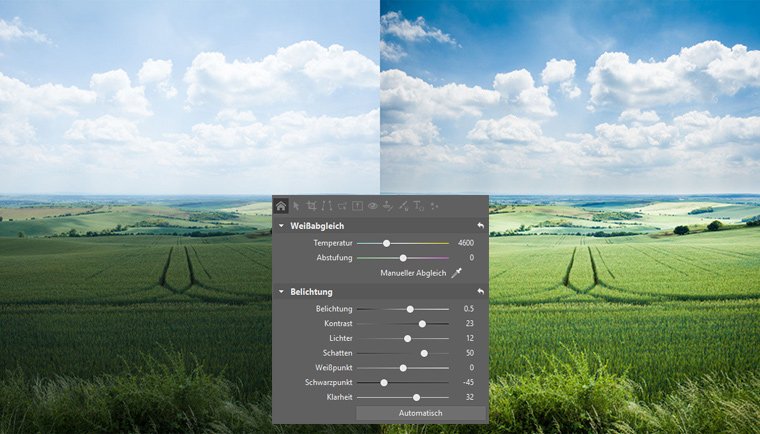Click the Temperatur label
760x434 pixels.
tap(332, 243)
